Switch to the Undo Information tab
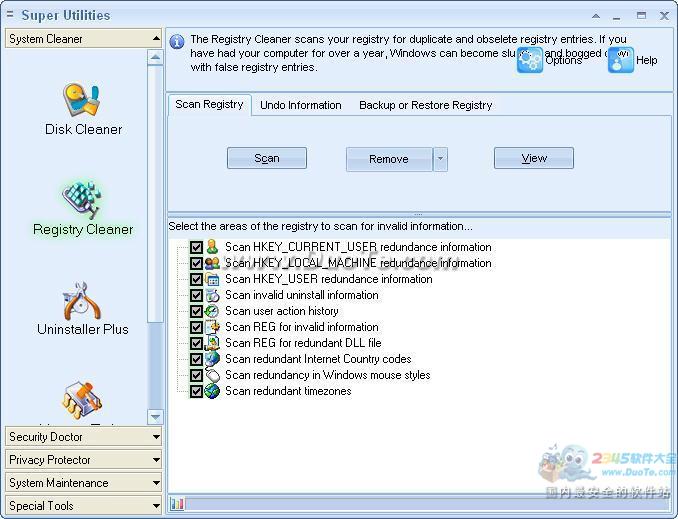678x519 pixels. coord(301,105)
